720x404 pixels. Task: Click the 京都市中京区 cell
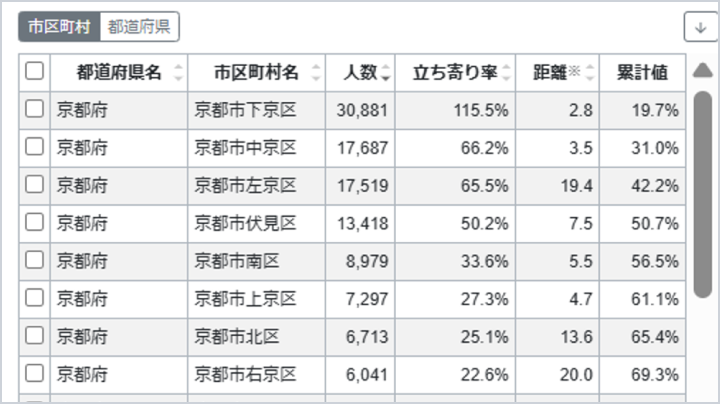click(x=246, y=147)
